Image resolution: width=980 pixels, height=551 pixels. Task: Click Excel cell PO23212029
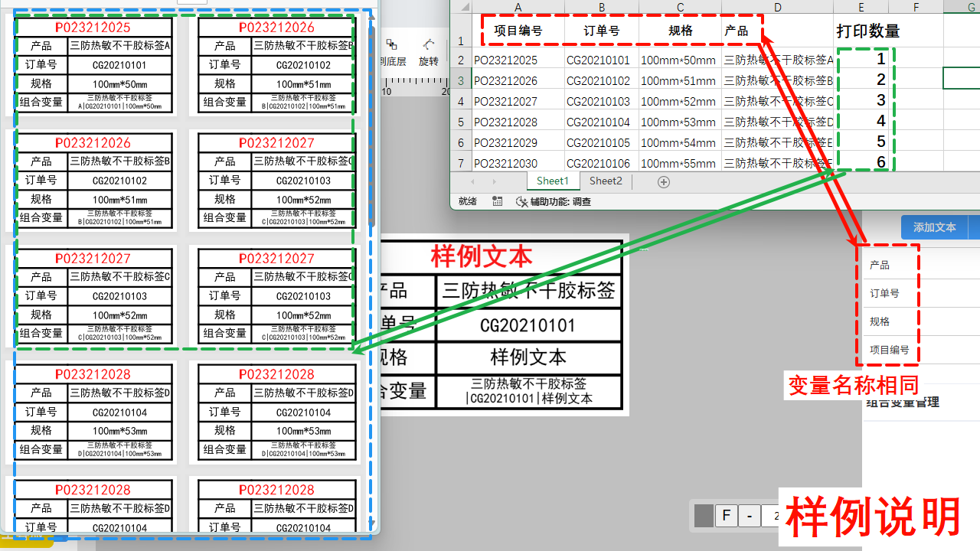pos(518,142)
